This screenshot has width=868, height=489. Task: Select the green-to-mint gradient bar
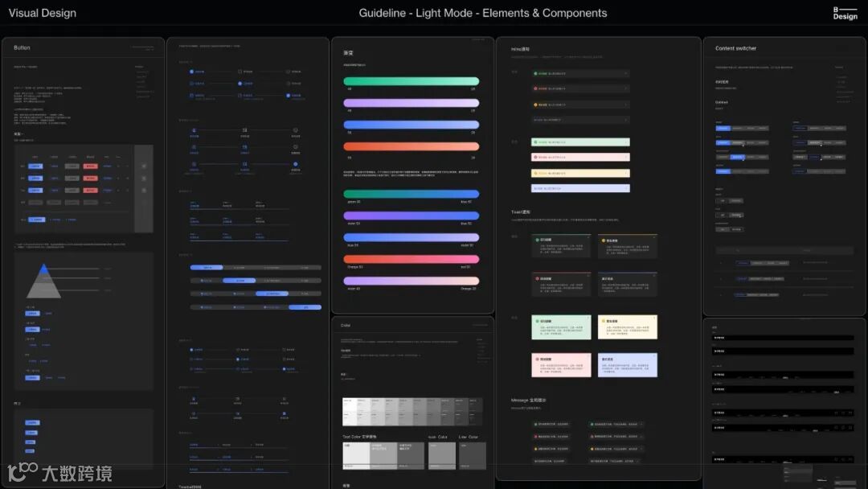[x=411, y=81]
